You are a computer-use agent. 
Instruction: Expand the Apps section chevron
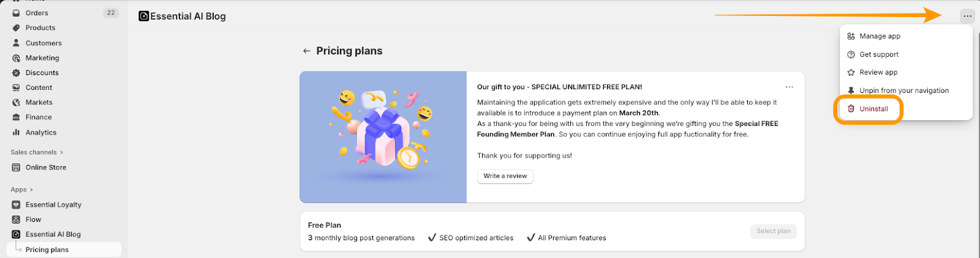(x=31, y=190)
